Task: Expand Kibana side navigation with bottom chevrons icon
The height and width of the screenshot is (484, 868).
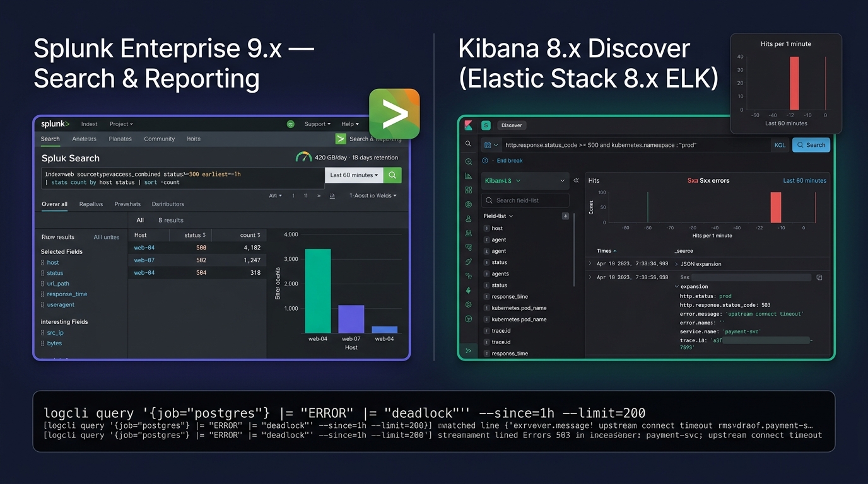Action: tap(468, 350)
